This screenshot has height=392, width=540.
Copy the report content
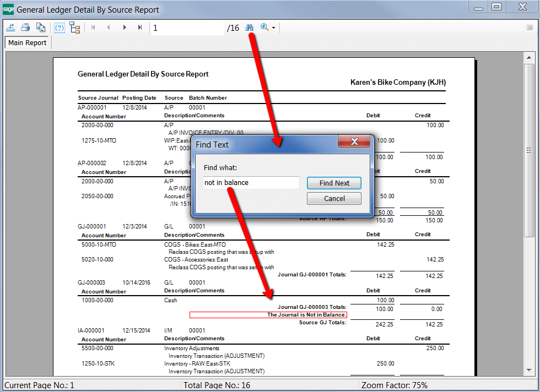[40, 27]
